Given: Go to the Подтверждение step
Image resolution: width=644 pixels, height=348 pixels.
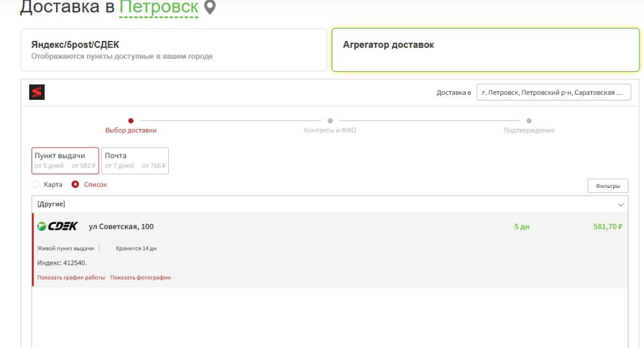Looking at the screenshot, I should coord(529,125).
